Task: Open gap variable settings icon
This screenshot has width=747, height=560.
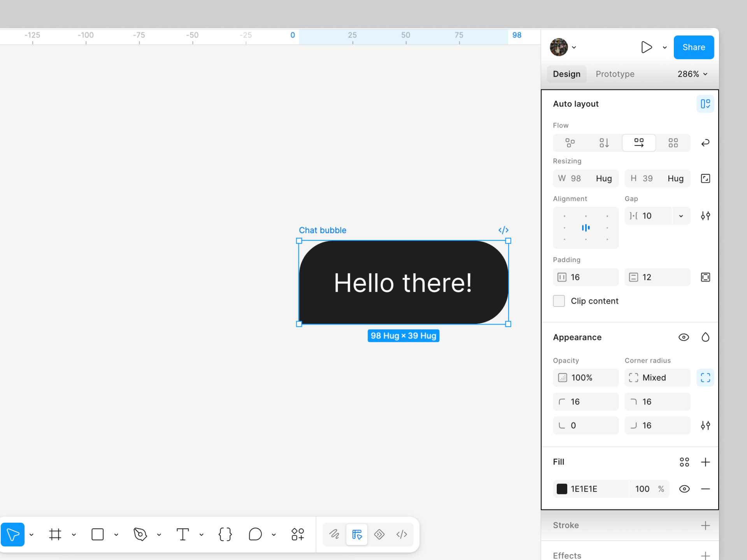Action: (x=705, y=216)
